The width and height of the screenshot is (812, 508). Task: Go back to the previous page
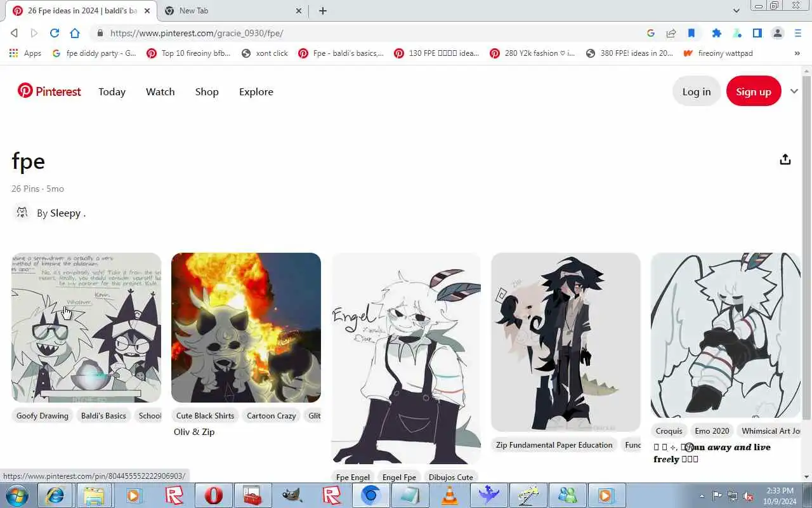coord(14,33)
